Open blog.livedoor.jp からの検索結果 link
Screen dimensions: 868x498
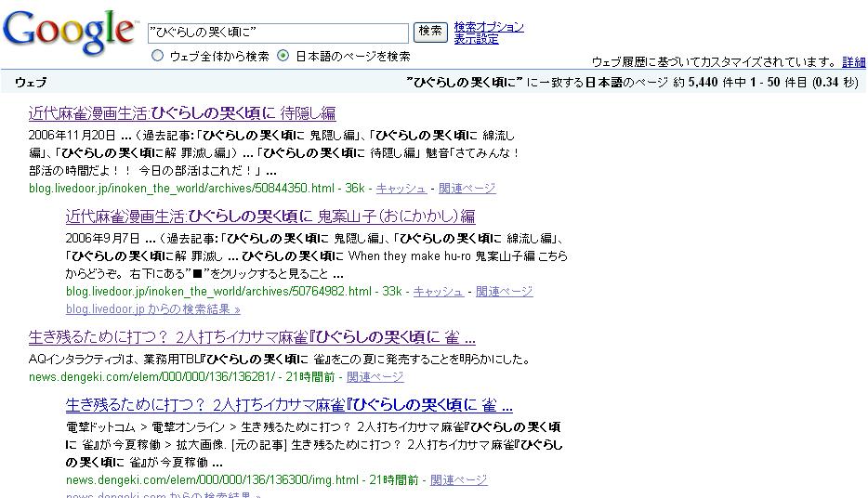coord(152,308)
